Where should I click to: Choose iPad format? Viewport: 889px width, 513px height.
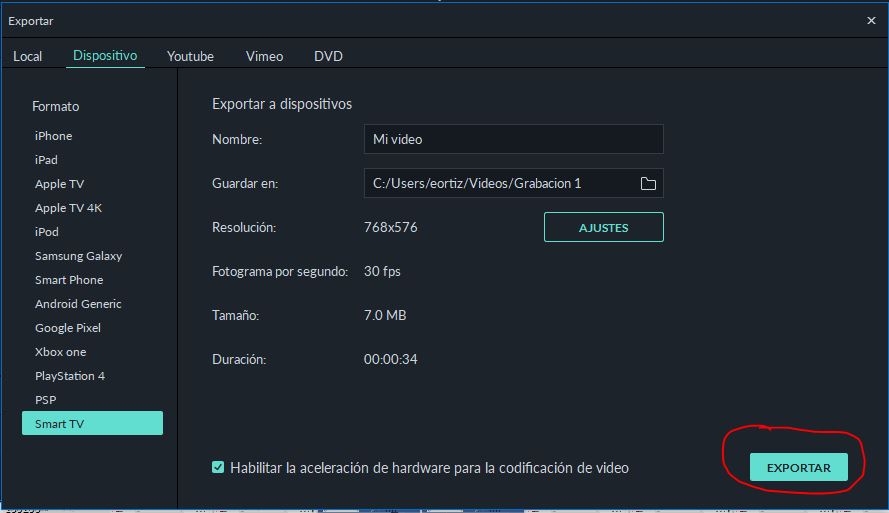tap(46, 160)
